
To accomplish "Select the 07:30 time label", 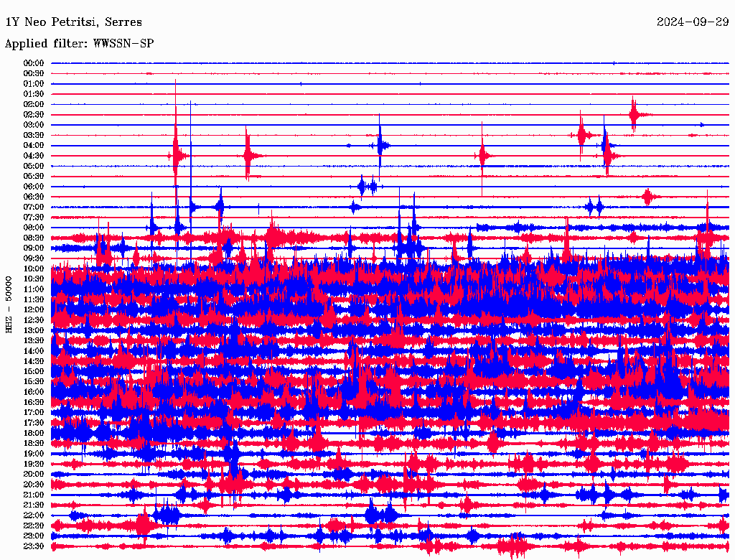I will (34, 218).
